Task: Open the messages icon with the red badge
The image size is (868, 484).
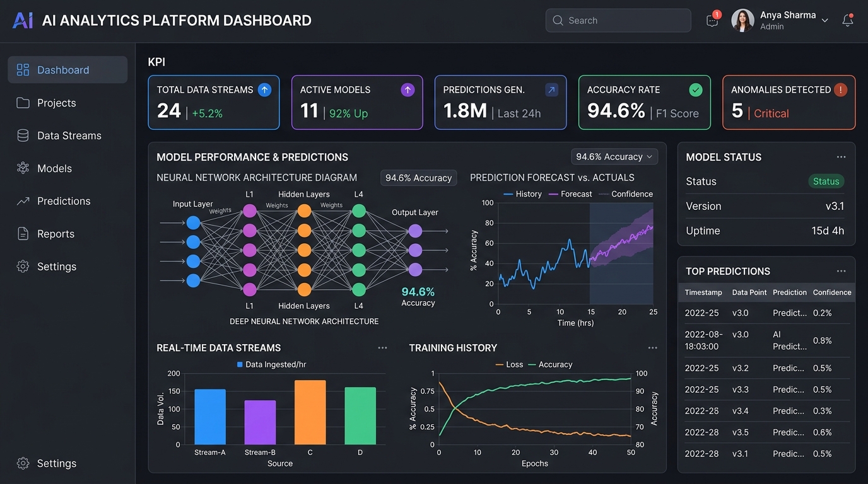Action: tap(712, 21)
